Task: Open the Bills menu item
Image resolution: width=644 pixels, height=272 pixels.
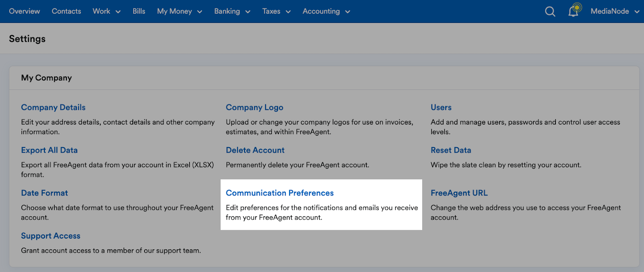Action: click(x=139, y=11)
